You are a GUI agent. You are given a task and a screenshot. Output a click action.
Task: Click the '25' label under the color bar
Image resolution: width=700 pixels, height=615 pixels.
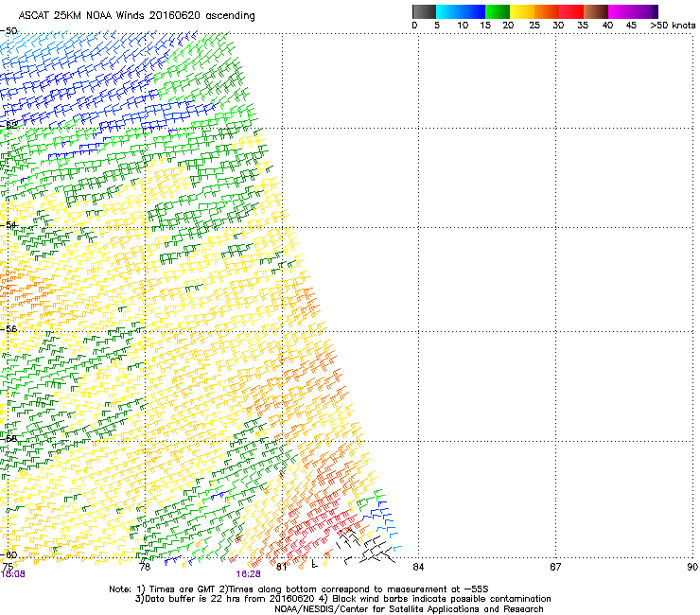pos(534,26)
